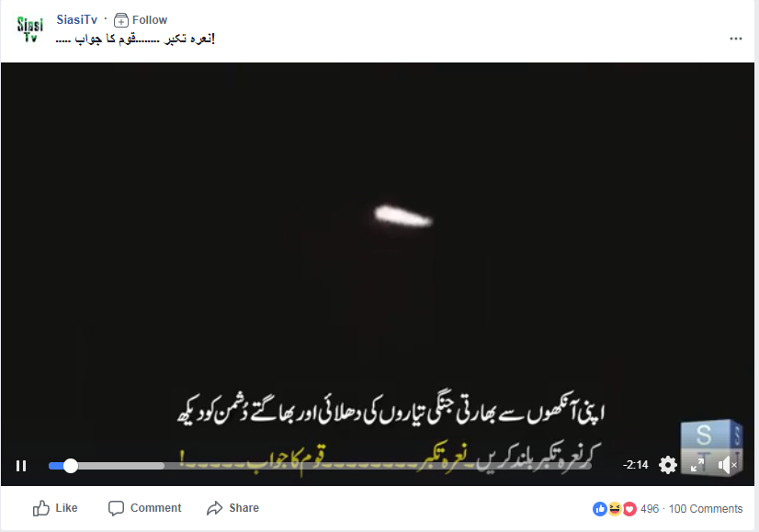759x532 pixels.
Task: Open SiasiTv page name link
Action: [x=77, y=20]
